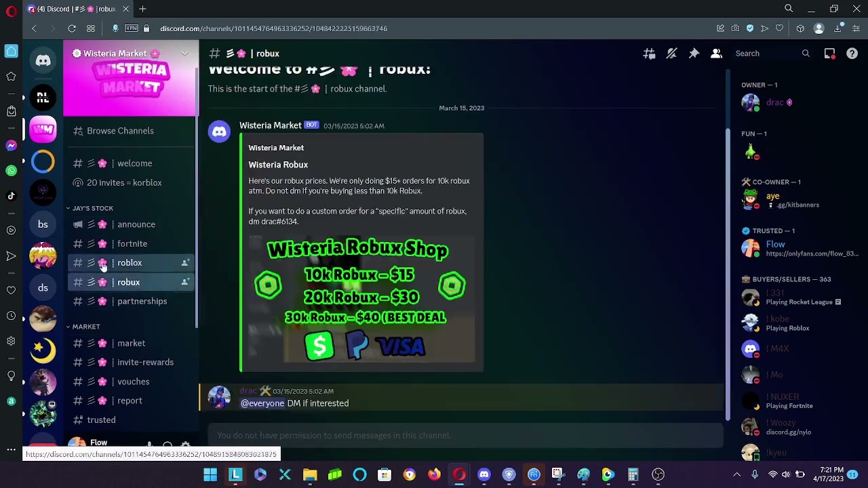
Task: Open the Threads icon in channel header
Action: tap(649, 54)
